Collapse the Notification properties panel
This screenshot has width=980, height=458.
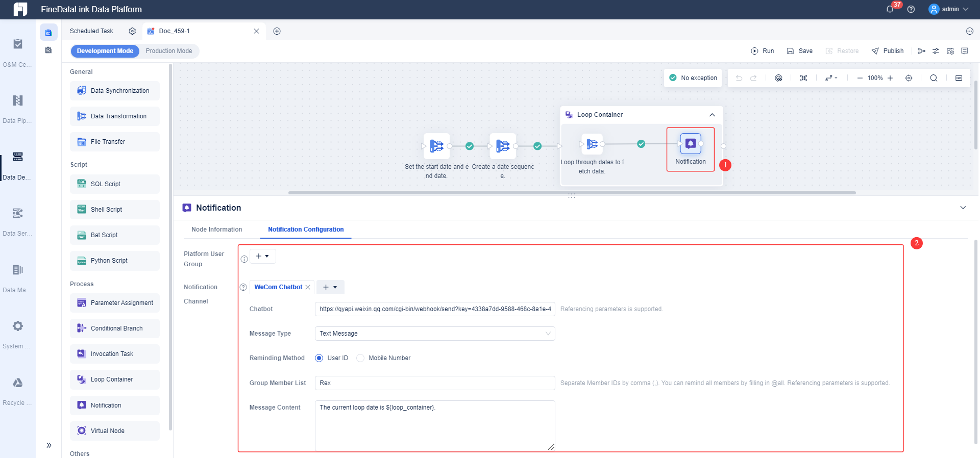click(963, 208)
